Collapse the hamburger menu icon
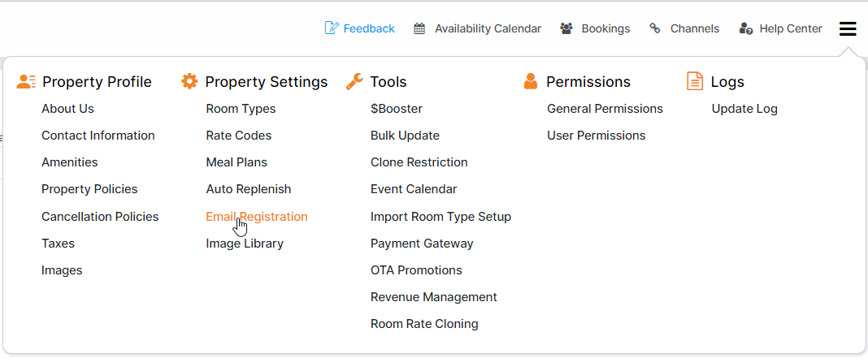The height and width of the screenshot is (358, 868). (x=848, y=29)
